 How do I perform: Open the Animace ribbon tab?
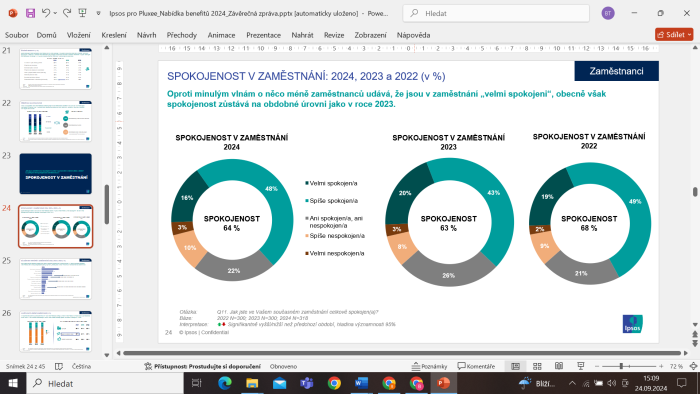pyautogui.click(x=221, y=35)
